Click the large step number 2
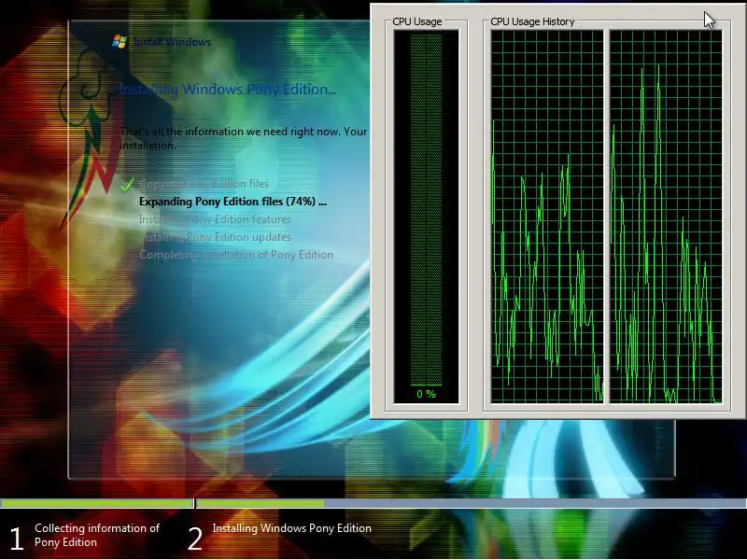Screen dimensions: 747x560 click(195, 539)
